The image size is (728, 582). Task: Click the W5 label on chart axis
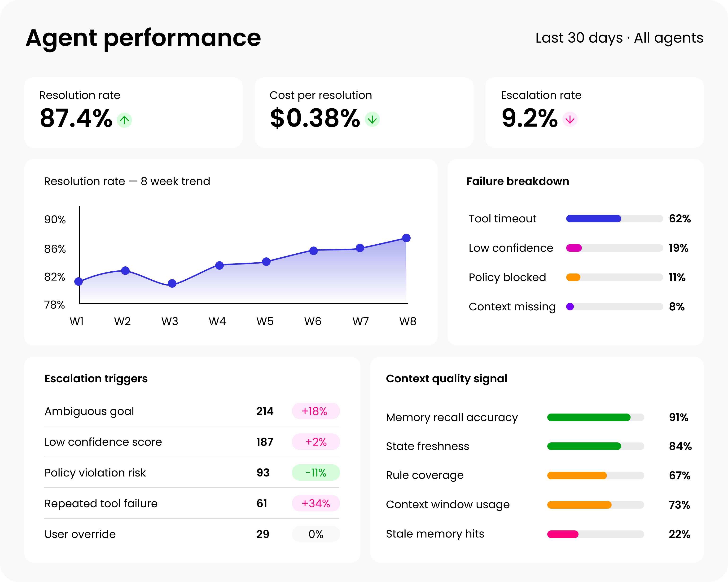265,321
